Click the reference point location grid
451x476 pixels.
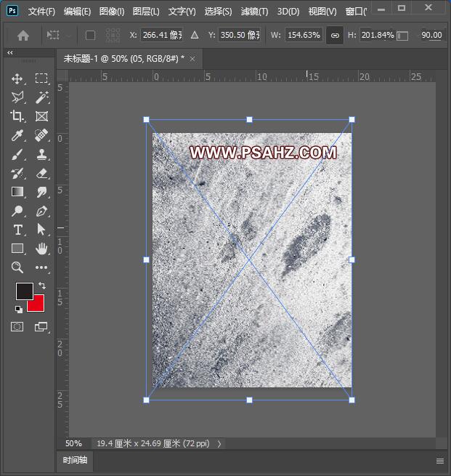click(113, 35)
